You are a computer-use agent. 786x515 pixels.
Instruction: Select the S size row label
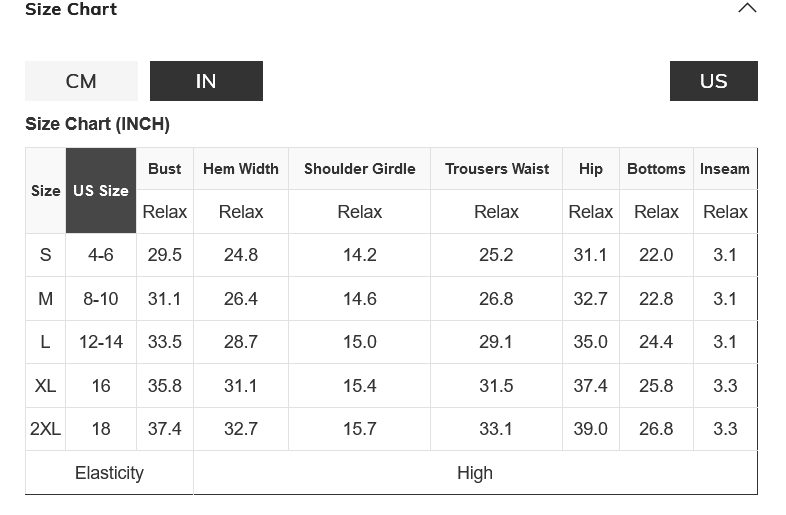pyautogui.click(x=45, y=255)
